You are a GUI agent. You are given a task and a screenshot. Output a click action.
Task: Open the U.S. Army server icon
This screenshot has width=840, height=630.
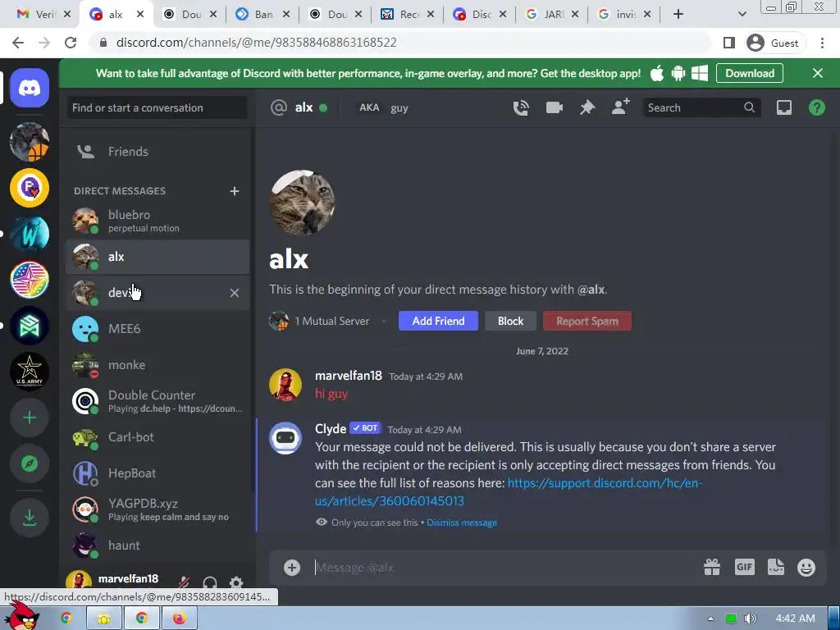tap(30, 372)
